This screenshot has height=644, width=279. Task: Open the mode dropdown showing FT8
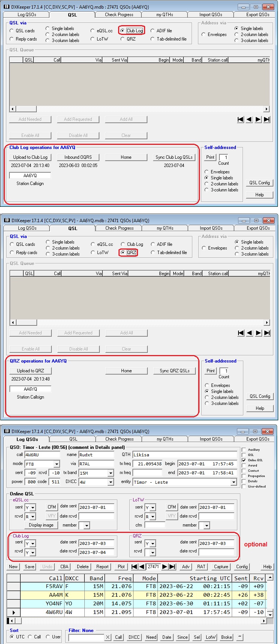tap(57, 464)
